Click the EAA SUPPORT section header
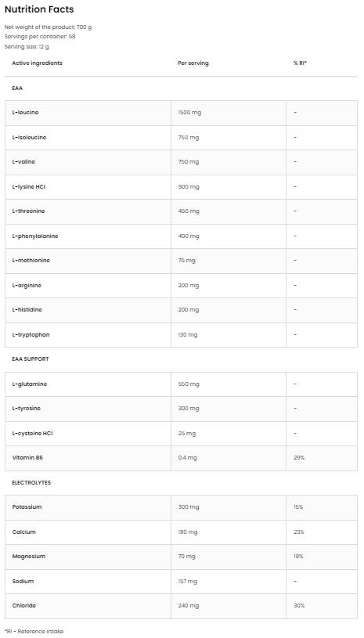364x638 pixels. coord(31,359)
